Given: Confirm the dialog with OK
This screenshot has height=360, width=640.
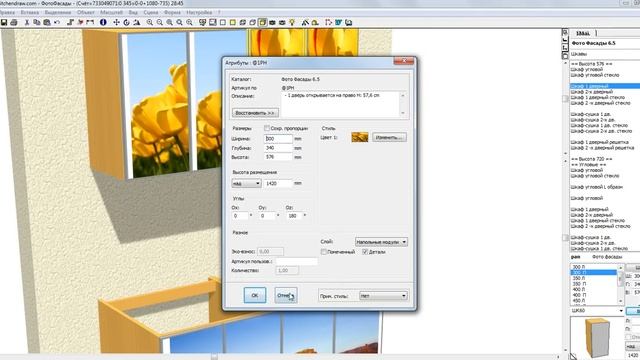Looking at the screenshot, I should tap(255, 295).
